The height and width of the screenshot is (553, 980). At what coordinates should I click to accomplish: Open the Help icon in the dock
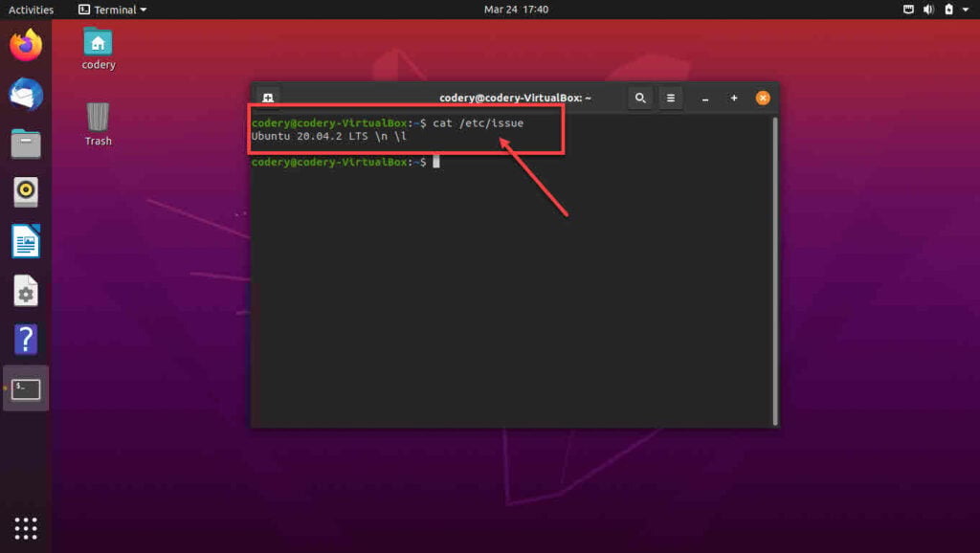point(26,340)
